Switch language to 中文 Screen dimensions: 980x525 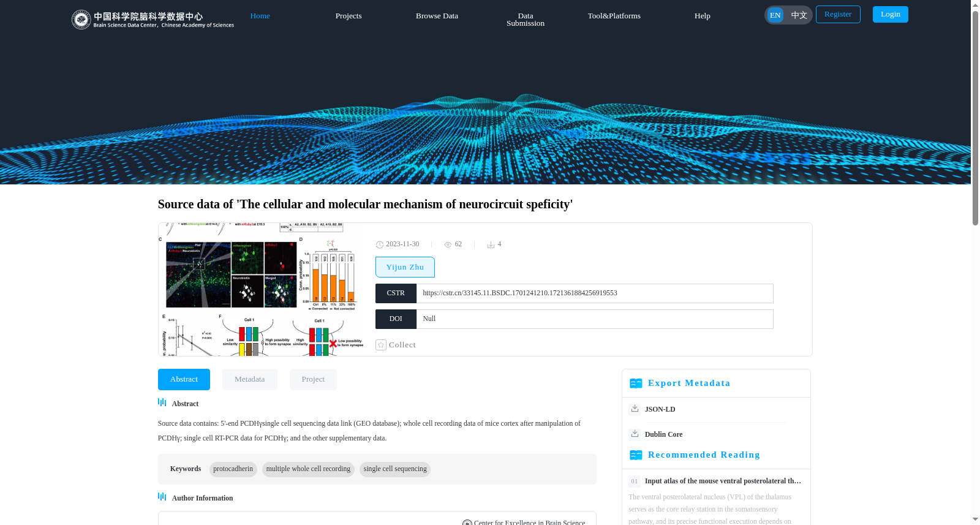(799, 15)
